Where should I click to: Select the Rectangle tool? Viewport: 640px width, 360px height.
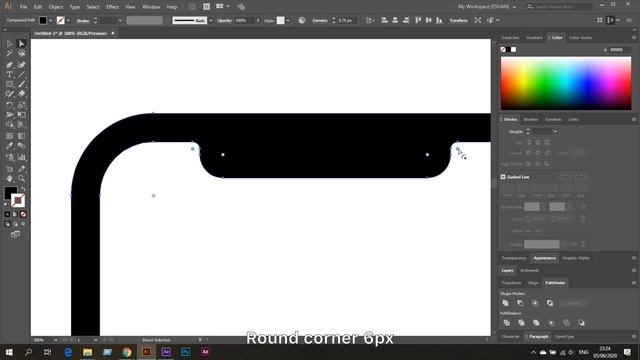coord(9,84)
